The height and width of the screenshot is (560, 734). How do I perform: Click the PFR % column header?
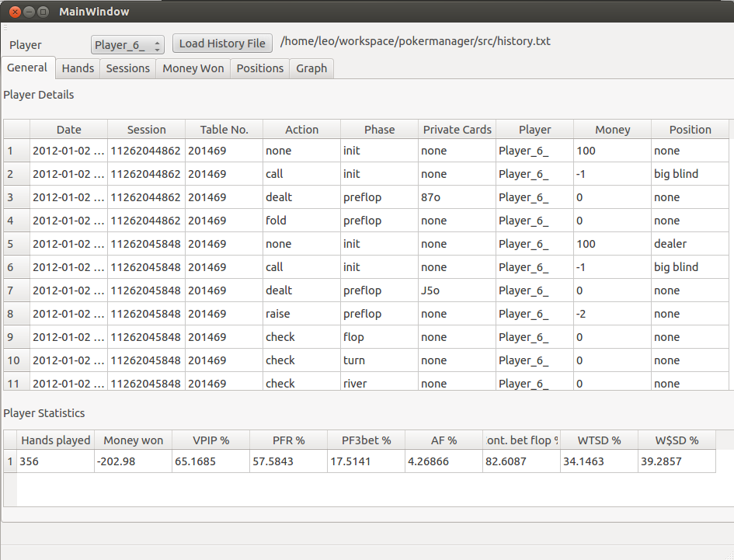[289, 440]
